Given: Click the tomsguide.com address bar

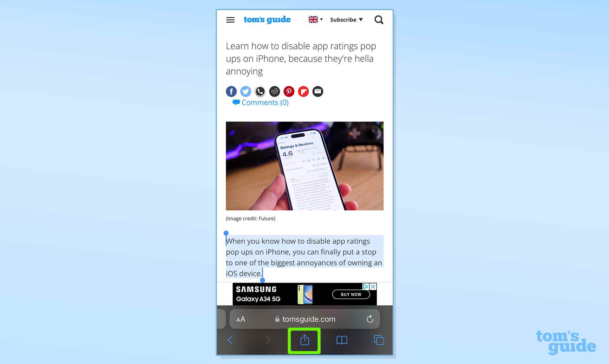Looking at the screenshot, I should pyautogui.click(x=304, y=319).
